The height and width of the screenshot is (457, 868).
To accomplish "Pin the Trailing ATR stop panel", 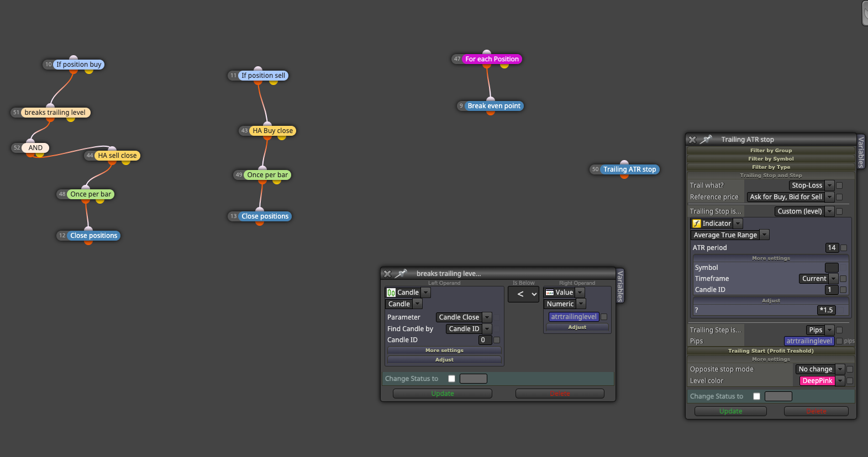I will [706, 139].
